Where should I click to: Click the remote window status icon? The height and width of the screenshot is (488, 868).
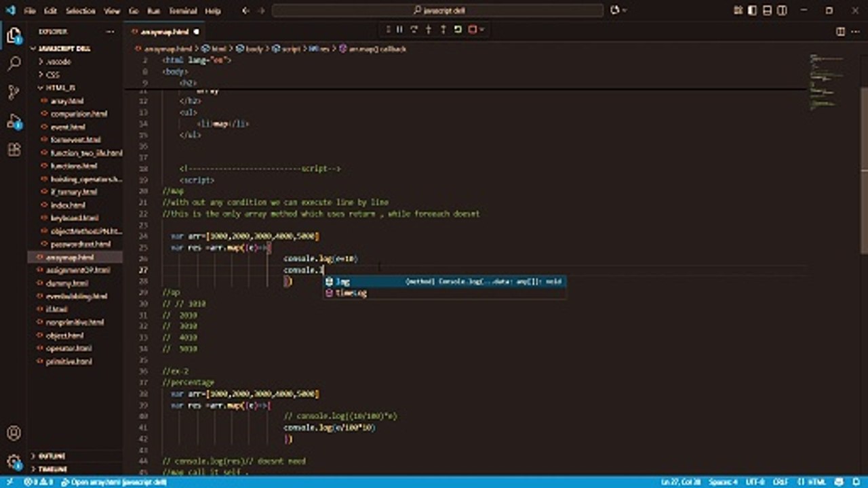tap(9, 482)
